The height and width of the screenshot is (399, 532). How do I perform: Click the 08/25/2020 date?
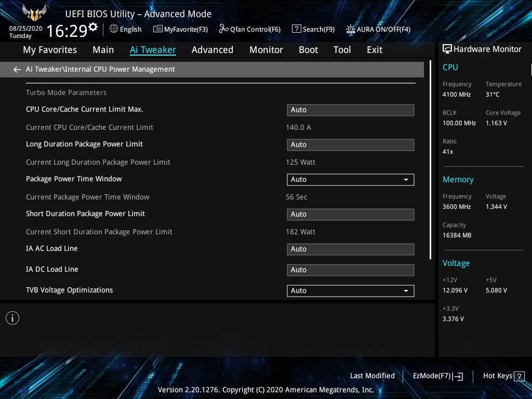[x=26, y=29]
